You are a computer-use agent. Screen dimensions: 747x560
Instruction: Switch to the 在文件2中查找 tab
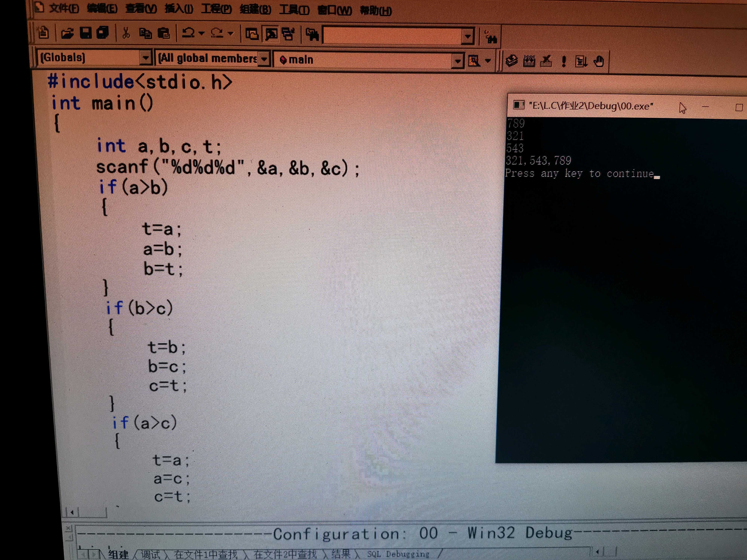[x=285, y=554]
